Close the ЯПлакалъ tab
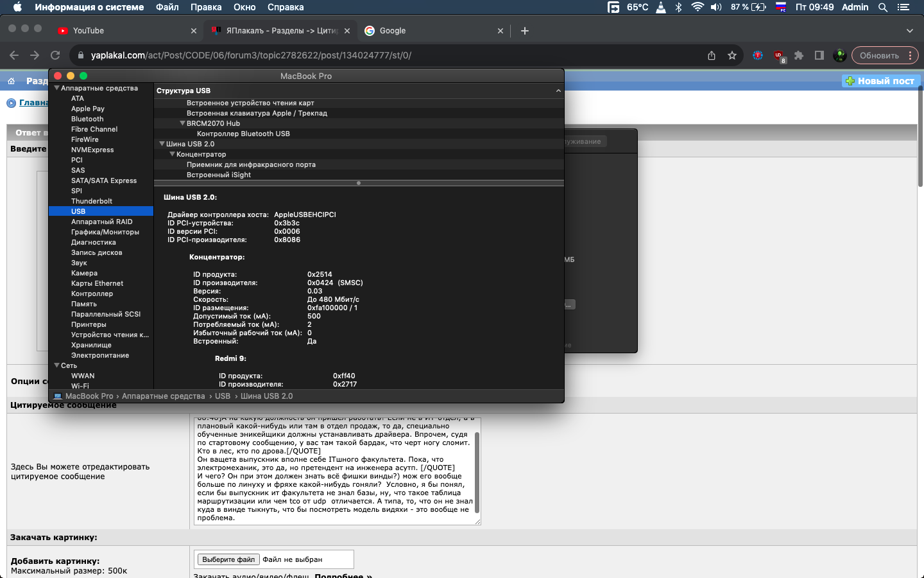Image resolution: width=924 pixels, height=578 pixels. (347, 31)
